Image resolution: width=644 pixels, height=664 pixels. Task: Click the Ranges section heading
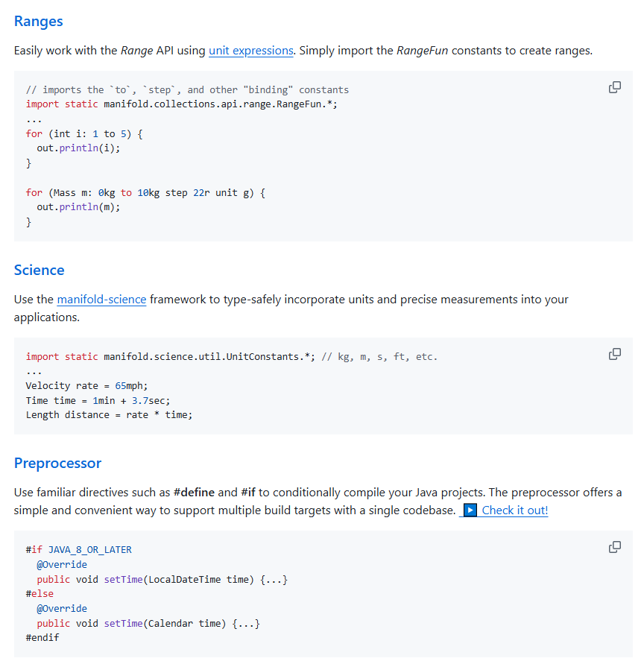(x=39, y=22)
